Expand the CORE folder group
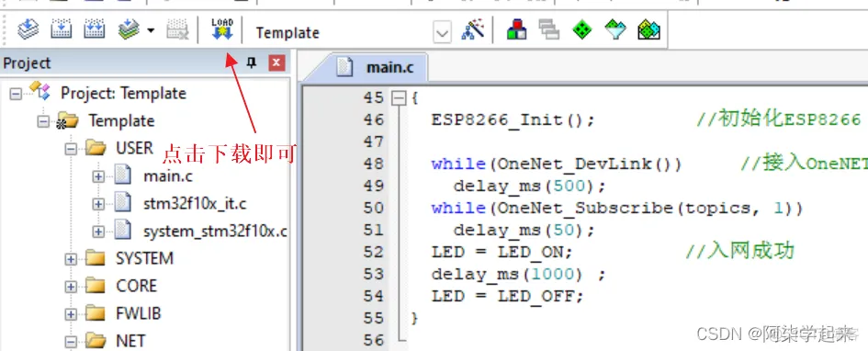The width and height of the screenshot is (868, 351). click(71, 287)
